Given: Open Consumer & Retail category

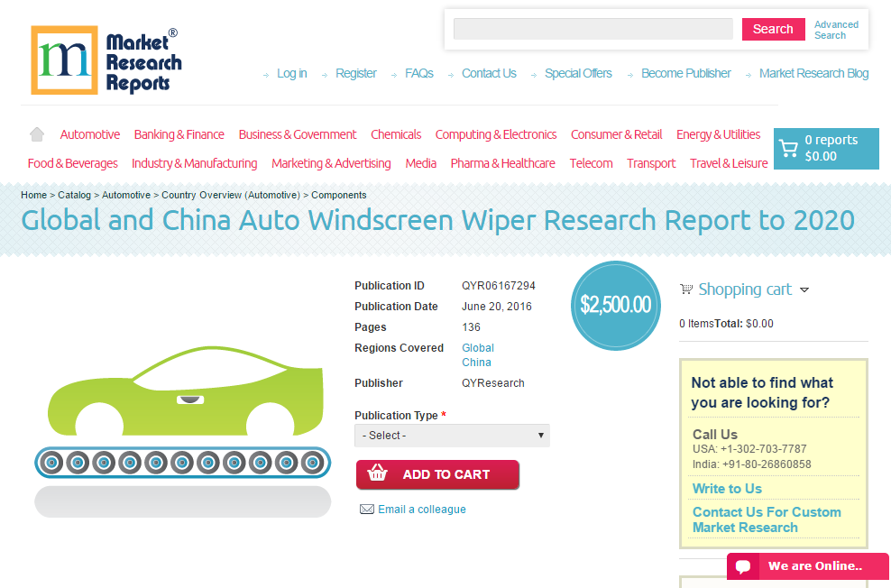Looking at the screenshot, I should coord(617,134).
